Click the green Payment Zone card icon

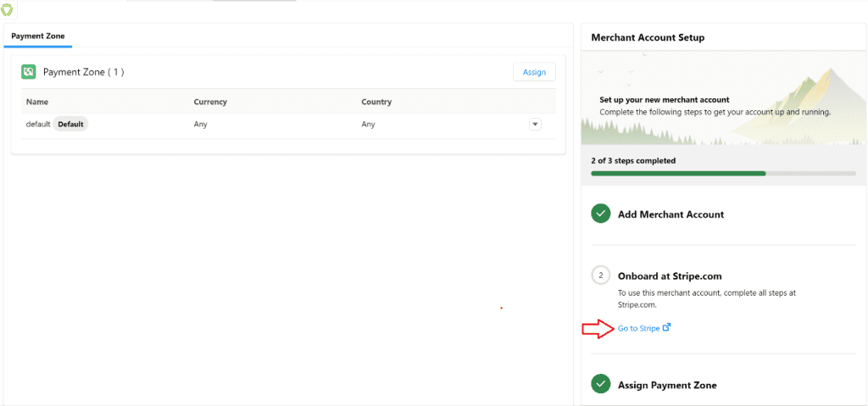pyautogui.click(x=29, y=72)
